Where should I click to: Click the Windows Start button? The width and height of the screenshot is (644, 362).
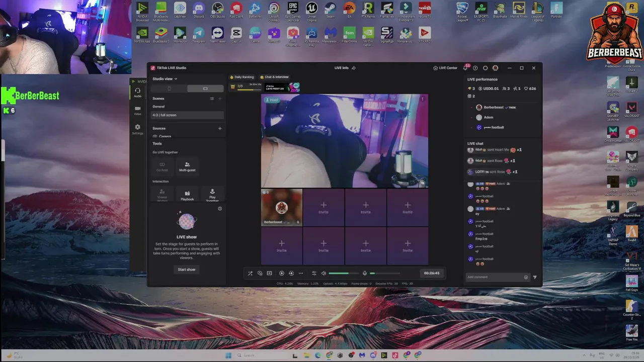pos(228,355)
